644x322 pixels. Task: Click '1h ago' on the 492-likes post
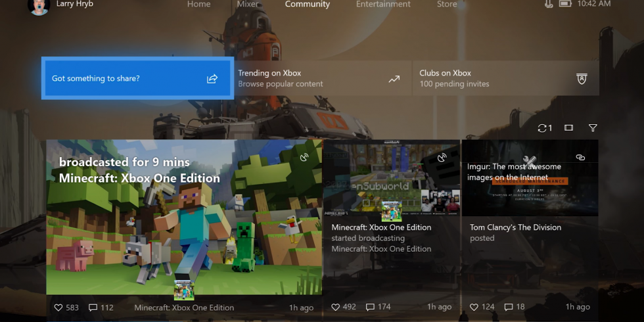point(439,307)
